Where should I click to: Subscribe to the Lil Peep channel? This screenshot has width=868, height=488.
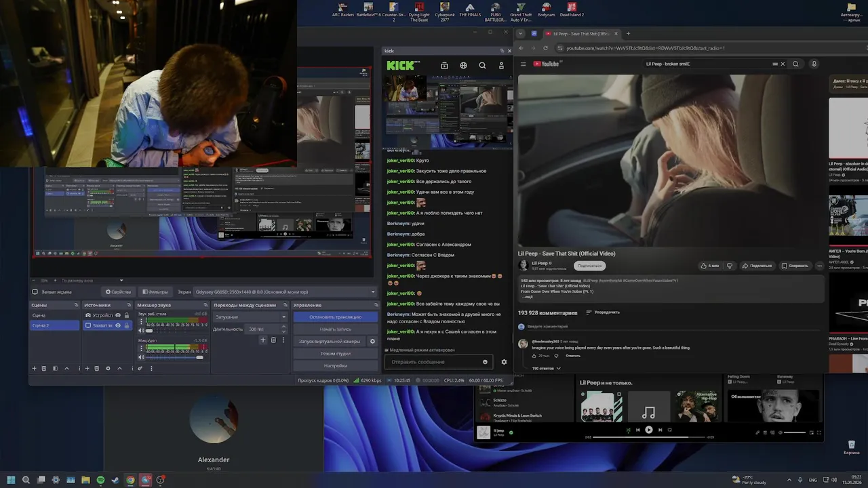coord(589,266)
